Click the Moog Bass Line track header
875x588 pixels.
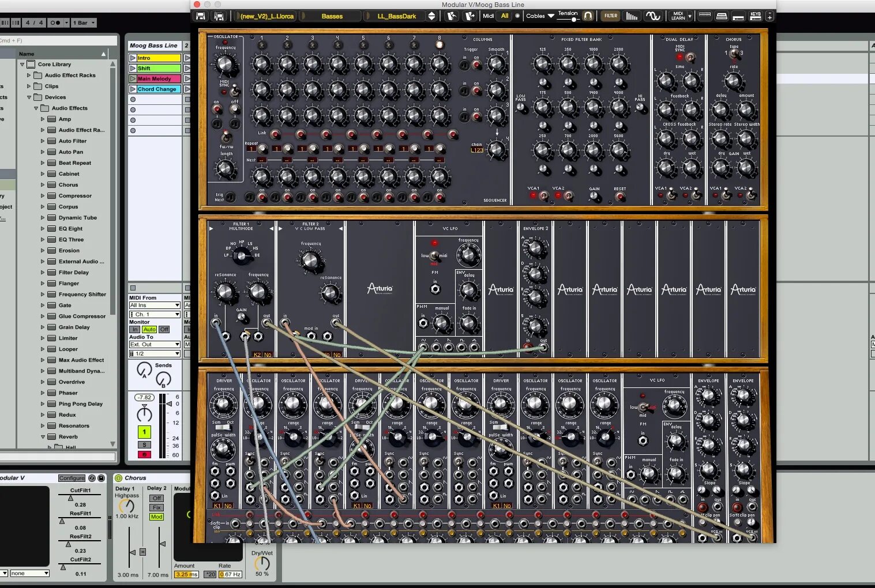pyautogui.click(x=154, y=46)
